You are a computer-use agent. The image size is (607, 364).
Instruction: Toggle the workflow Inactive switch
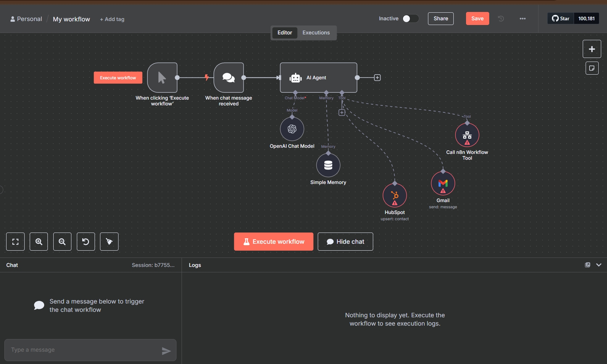click(x=410, y=18)
